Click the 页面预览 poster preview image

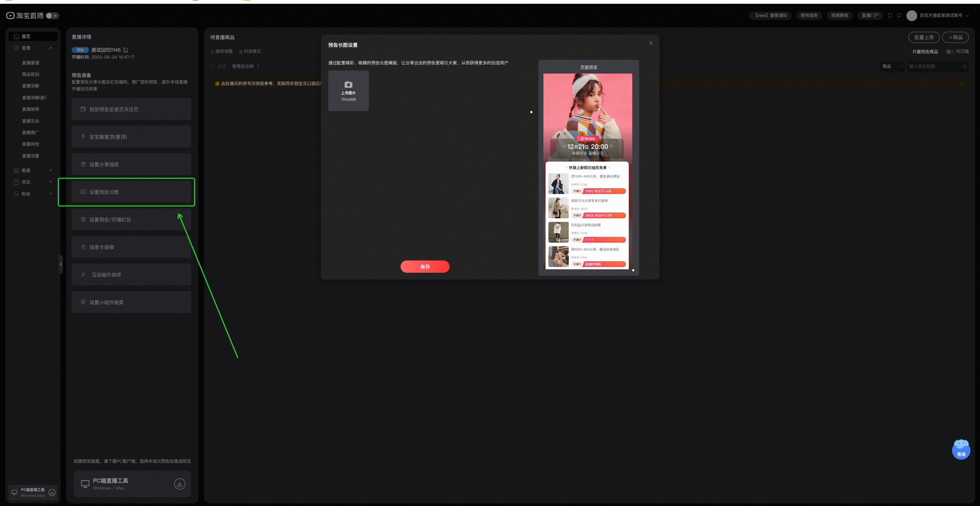(x=588, y=171)
